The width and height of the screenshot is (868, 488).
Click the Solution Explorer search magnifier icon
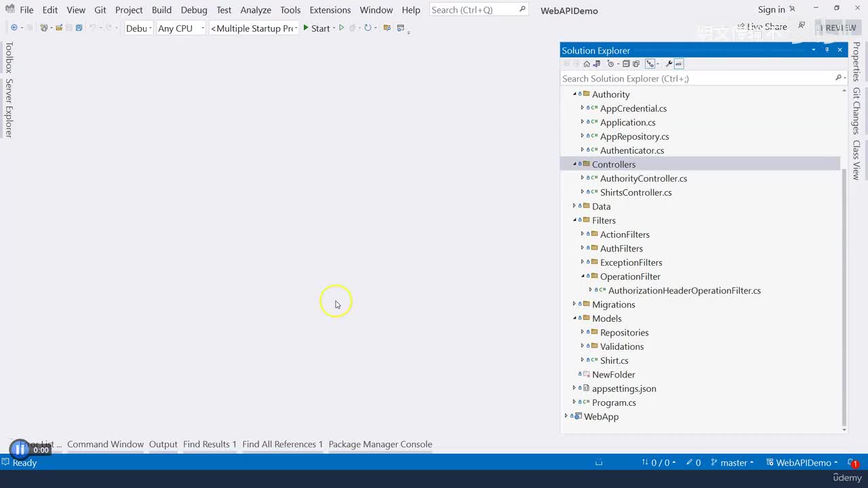(x=838, y=78)
